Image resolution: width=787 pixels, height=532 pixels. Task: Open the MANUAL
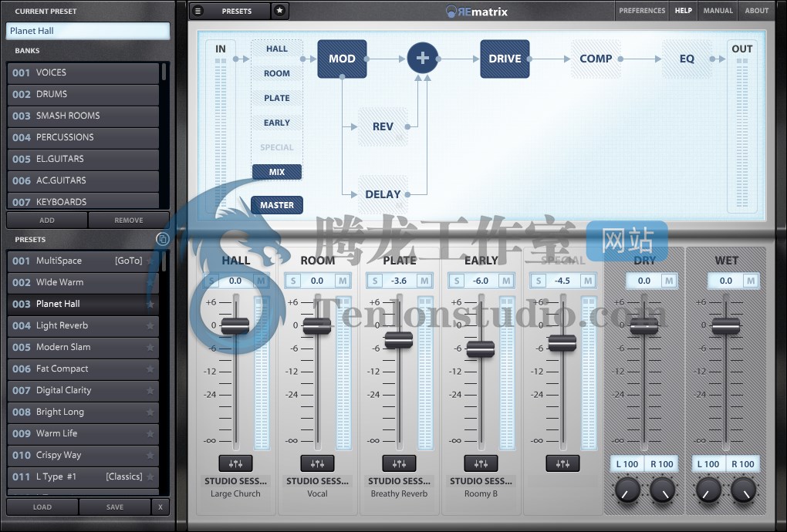coord(718,11)
